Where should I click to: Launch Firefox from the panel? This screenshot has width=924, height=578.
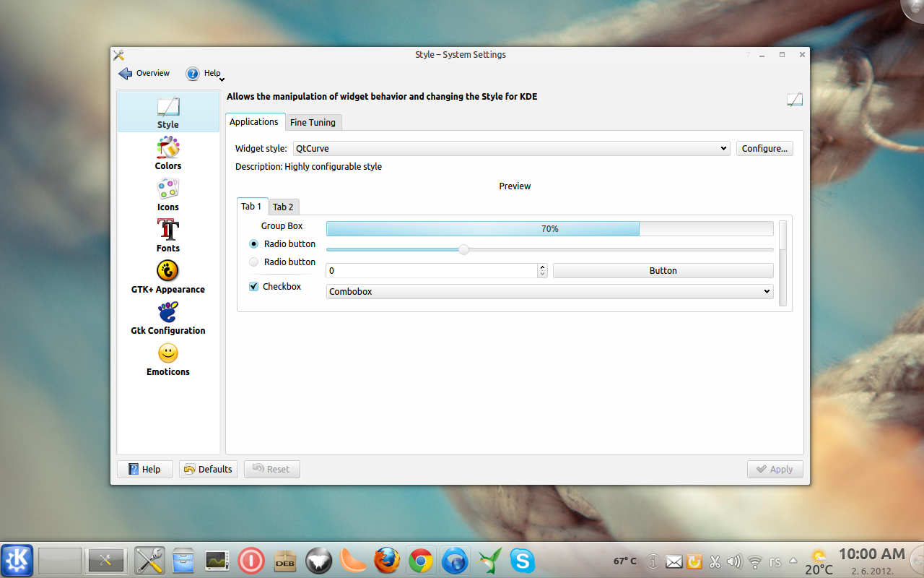click(387, 560)
